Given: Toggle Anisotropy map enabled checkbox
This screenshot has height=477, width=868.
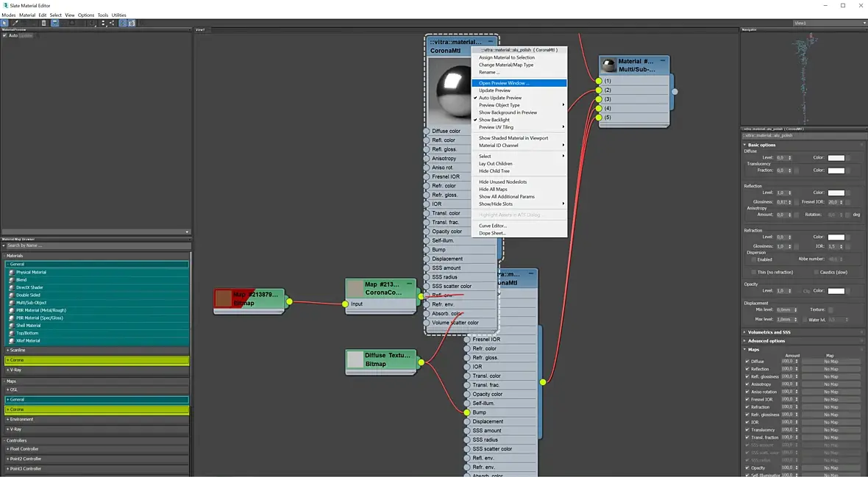Looking at the screenshot, I should pyautogui.click(x=747, y=384).
